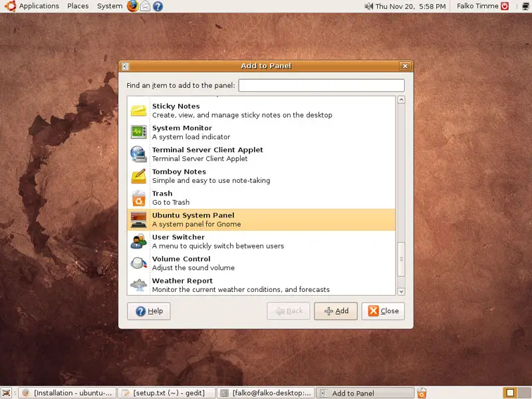The height and width of the screenshot is (399, 532).
Task: Click the Close button in the dialog
Action: tap(383, 311)
